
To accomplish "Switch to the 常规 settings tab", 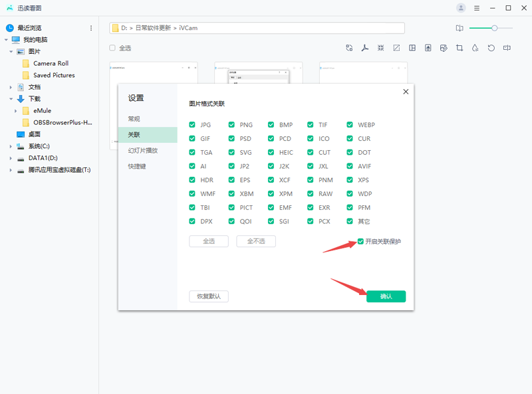I will [134, 119].
